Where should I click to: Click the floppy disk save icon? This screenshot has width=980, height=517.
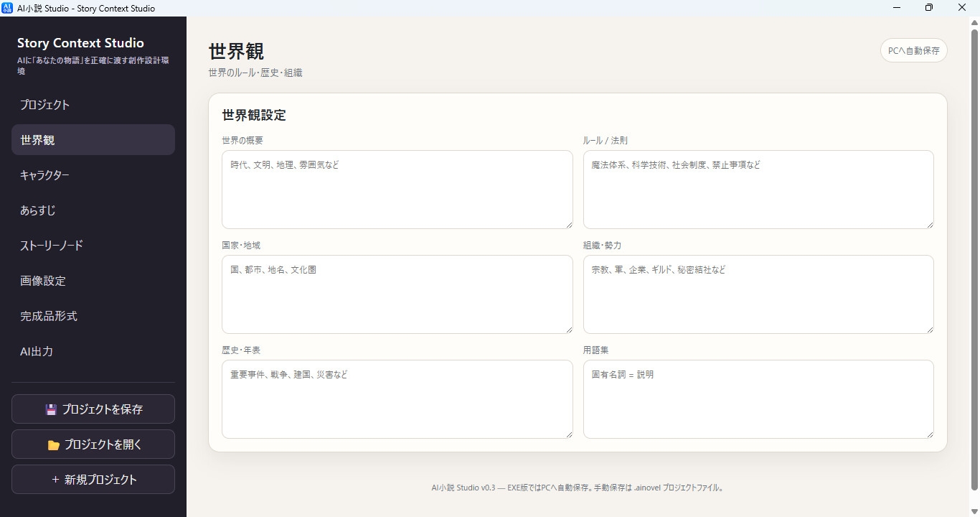click(x=51, y=410)
